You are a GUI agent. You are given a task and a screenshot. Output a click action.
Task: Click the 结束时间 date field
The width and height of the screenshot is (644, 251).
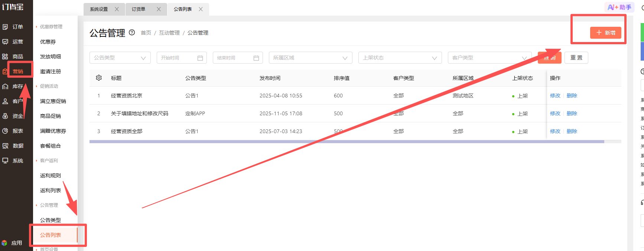tap(238, 58)
